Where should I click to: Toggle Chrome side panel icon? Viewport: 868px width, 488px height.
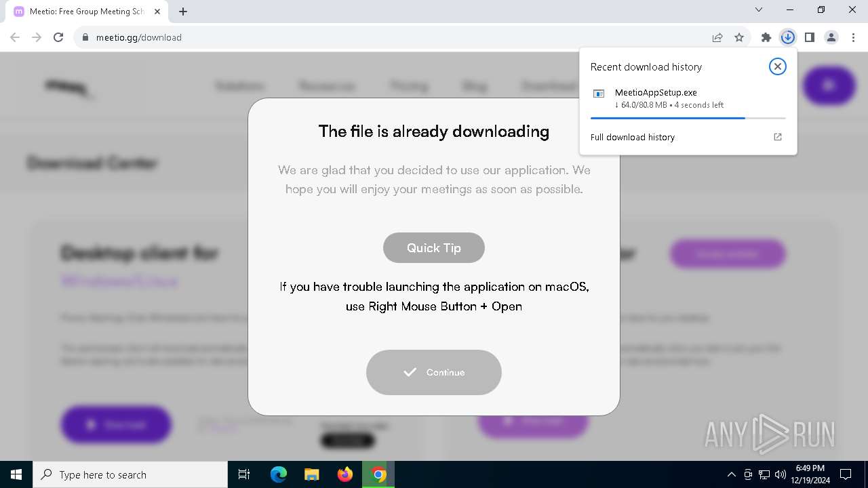click(x=809, y=37)
